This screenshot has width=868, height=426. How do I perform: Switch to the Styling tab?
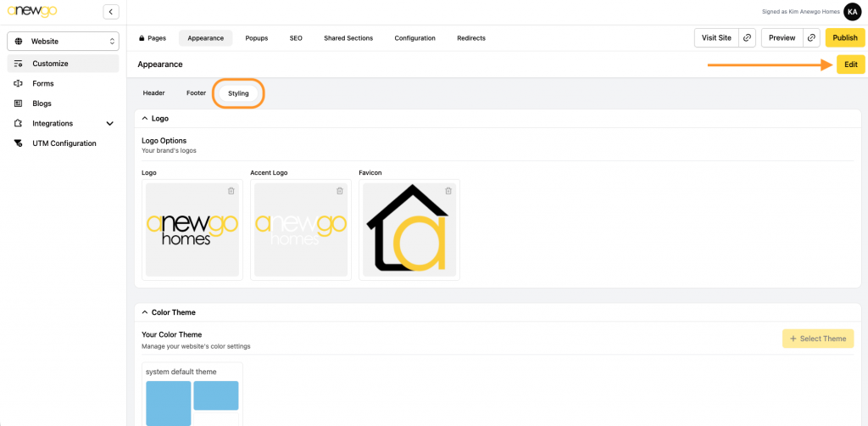[238, 93]
